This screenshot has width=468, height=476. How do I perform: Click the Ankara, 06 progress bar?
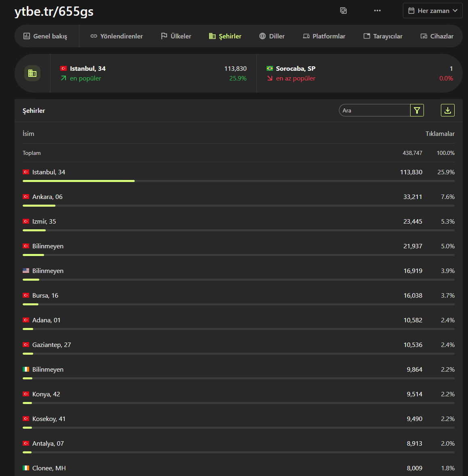[x=238, y=205]
